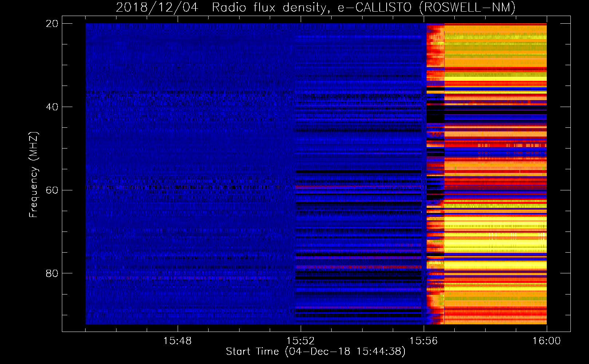Screen dimensions: 589x364
Task: Click the 15:48 time tick label
Action: [177, 341]
